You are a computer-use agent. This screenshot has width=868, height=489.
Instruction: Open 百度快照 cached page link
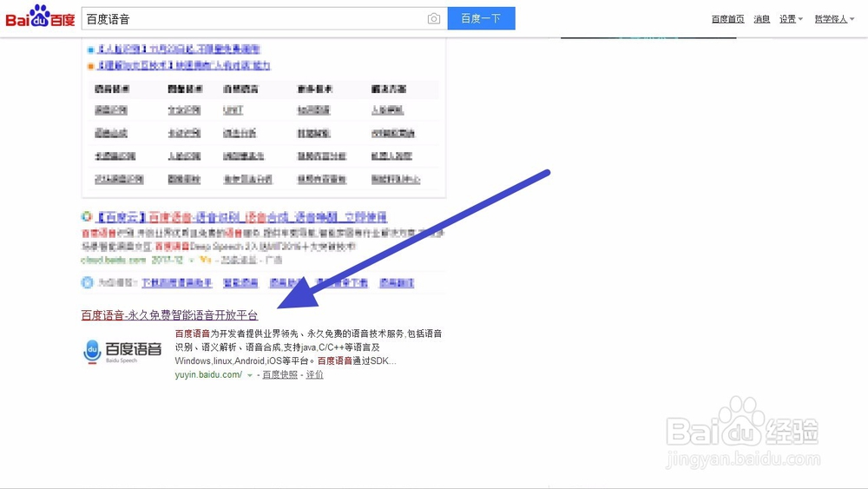tap(279, 375)
